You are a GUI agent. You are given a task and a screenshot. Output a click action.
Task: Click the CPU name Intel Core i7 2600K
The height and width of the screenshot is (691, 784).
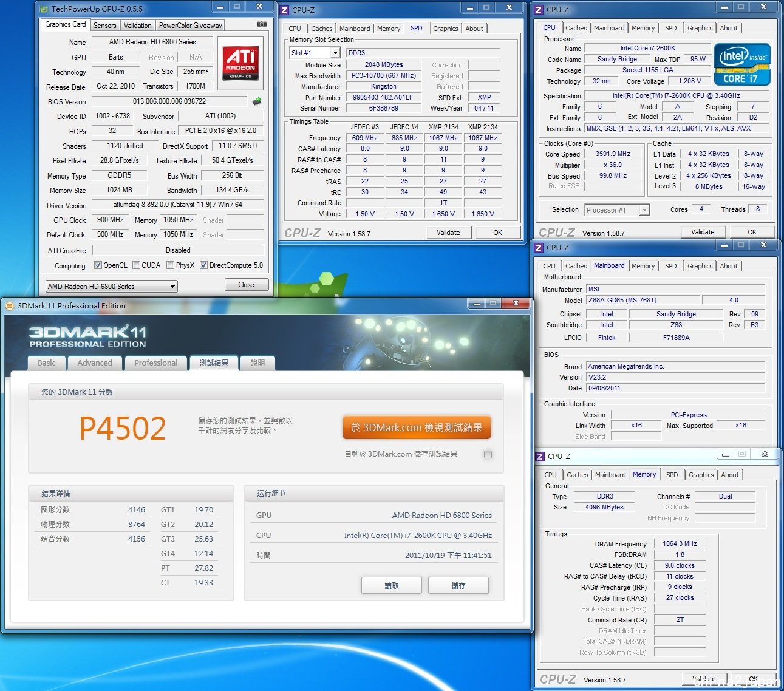tap(648, 48)
